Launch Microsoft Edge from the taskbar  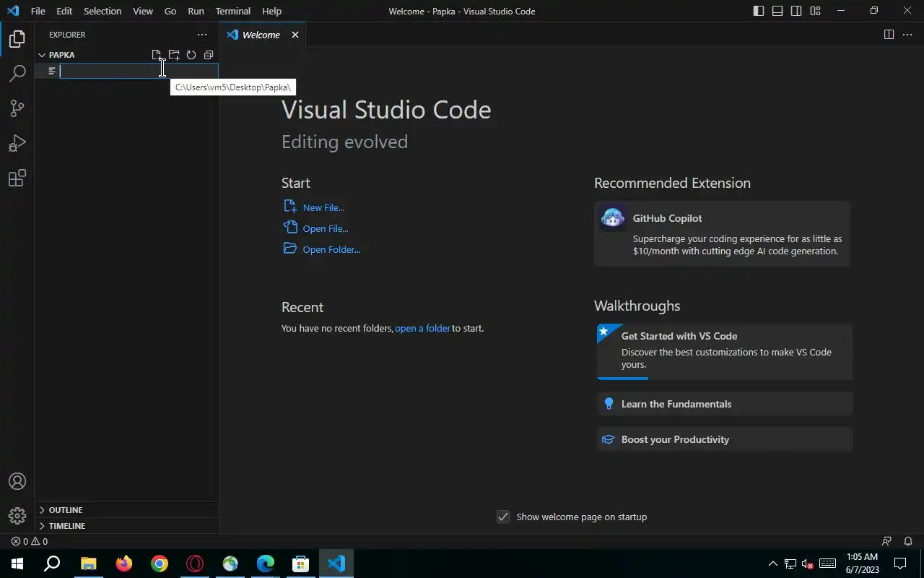tap(266, 564)
